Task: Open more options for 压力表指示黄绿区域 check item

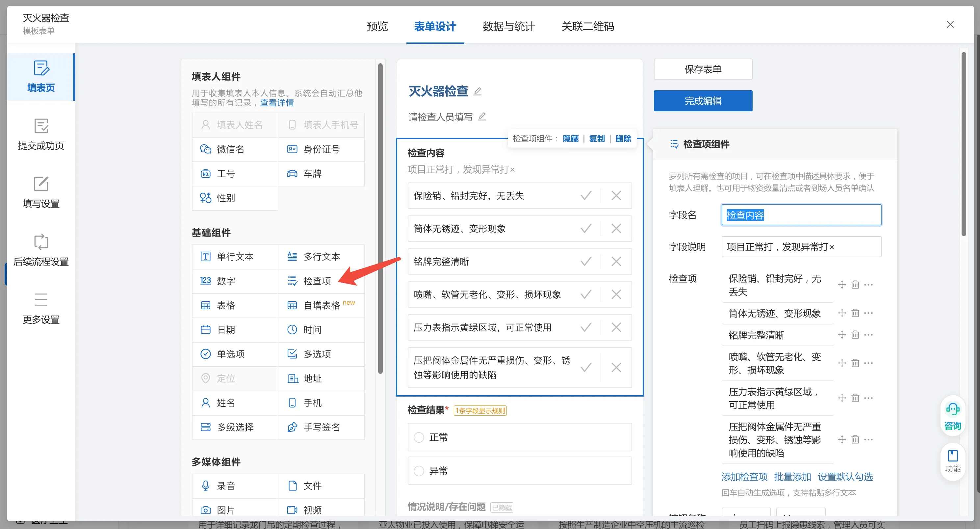Action: click(x=868, y=398)
